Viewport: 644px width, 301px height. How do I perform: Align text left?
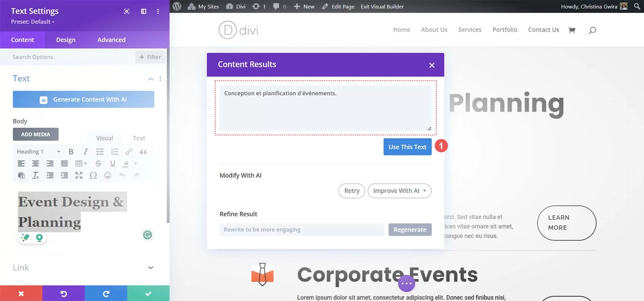21,163
